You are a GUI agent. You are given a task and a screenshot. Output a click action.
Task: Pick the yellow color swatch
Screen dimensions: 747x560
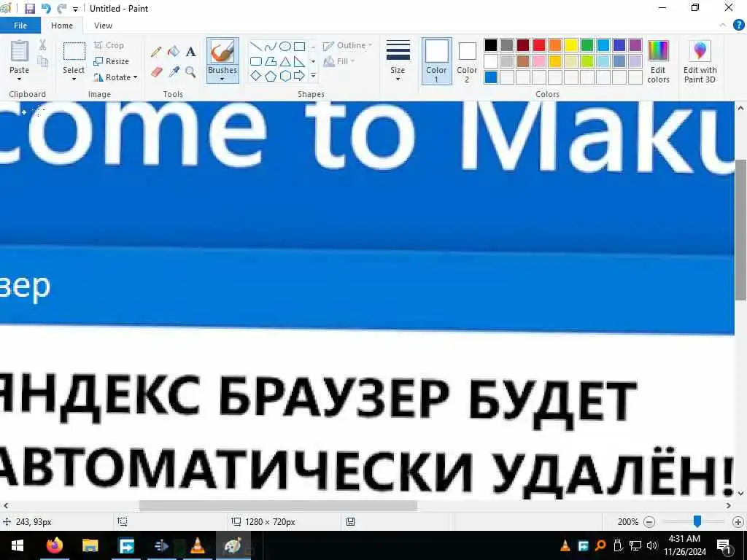coord(570,45)
